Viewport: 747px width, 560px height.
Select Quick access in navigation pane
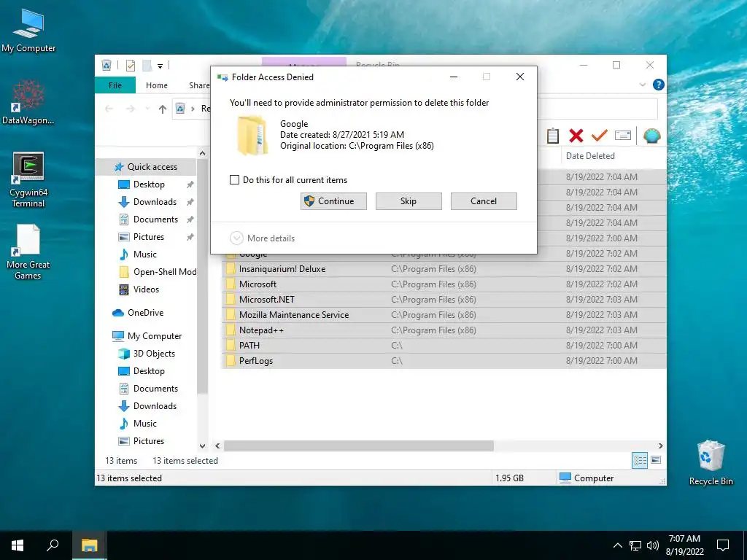(146, 167)
